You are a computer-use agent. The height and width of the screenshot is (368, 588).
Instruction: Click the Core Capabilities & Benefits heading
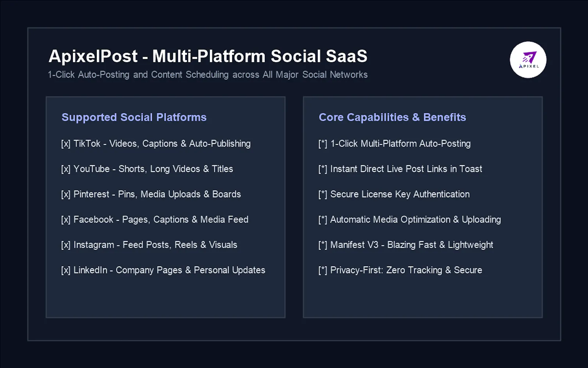click(392, 117)
